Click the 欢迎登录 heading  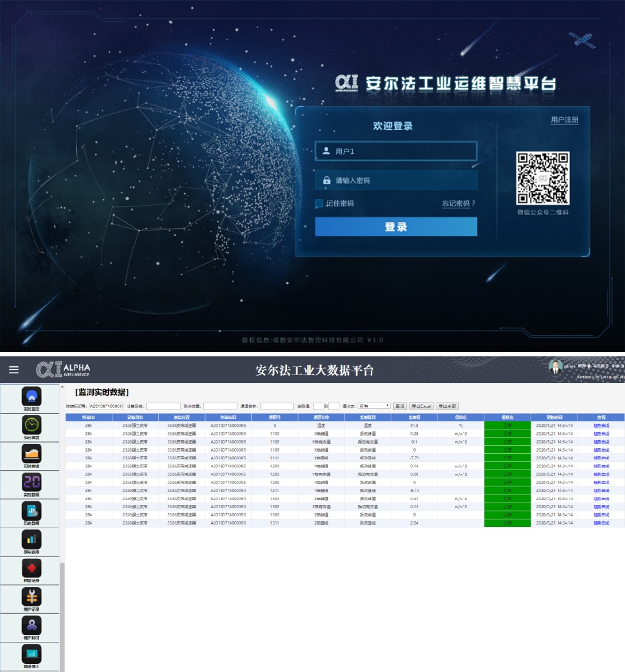(393, 126)
